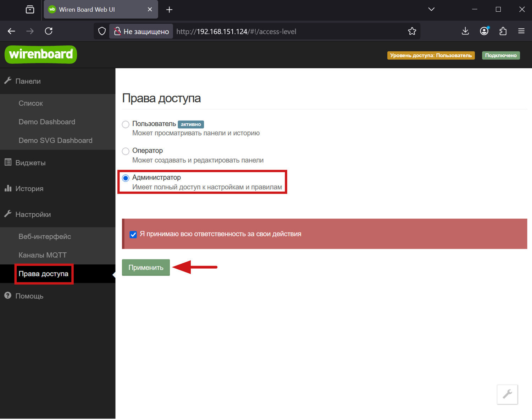Click the URL address bar field
The image size is (532, 420).
click(284, 32)
